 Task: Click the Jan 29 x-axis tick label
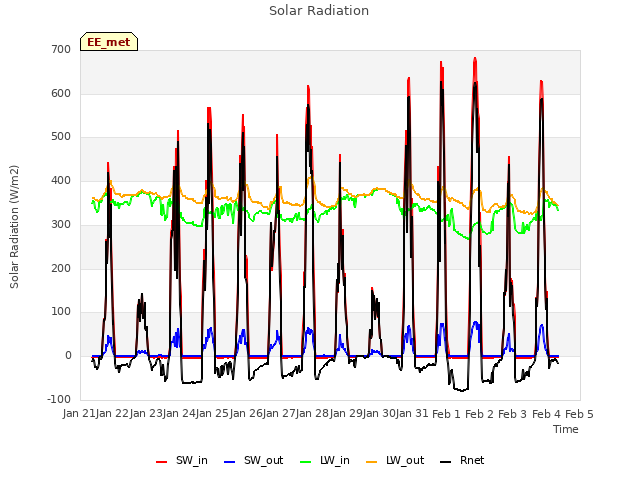346,413
